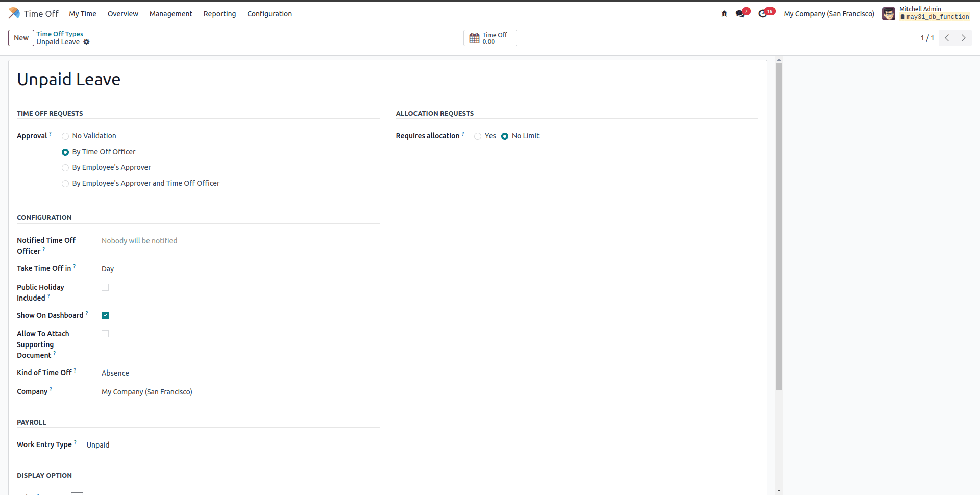This screenshot has height=495, width=980.
Task: Open the gear actions menu beside Unpaid Leave
Action: 86,42
